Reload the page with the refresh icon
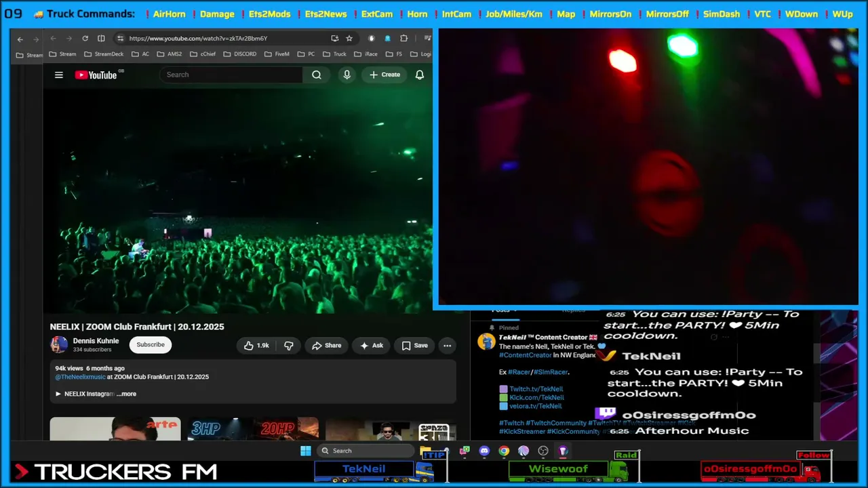The width and height of the screenshot is (868, 488). coord(85,39)
